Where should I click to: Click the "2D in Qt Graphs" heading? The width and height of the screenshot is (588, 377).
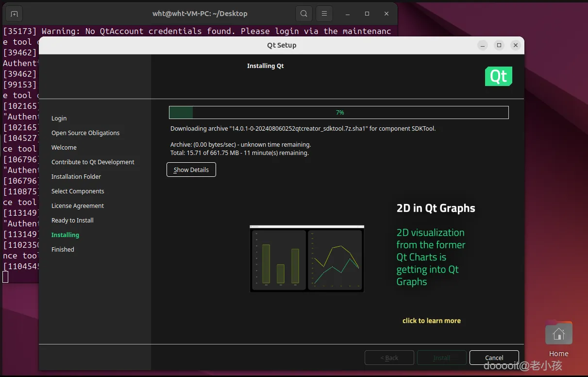[436, 208]
